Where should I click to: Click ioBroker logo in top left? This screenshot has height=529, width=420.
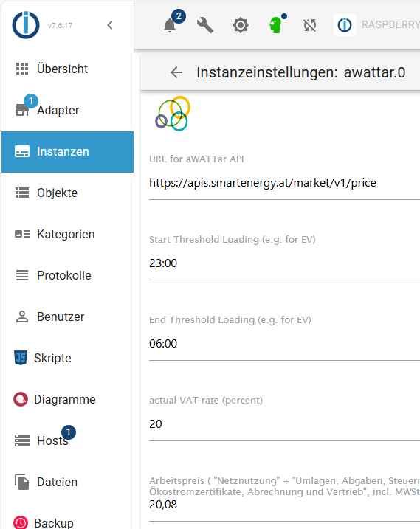tap(26, 25)
